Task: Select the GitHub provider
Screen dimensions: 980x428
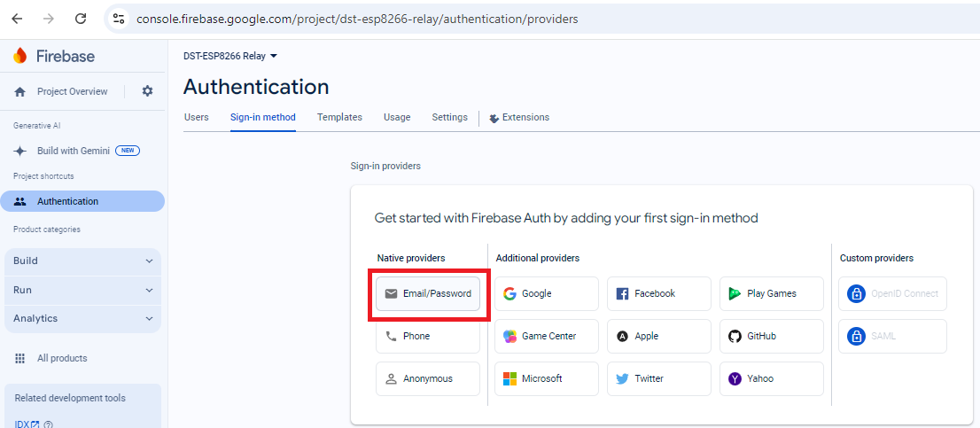Action: 771,336
